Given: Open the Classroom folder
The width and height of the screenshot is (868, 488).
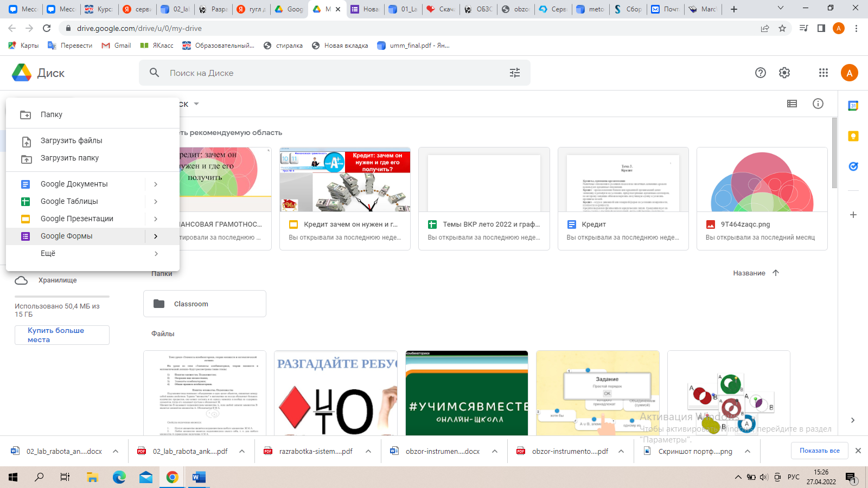Looking at the screenshot, I should point(205,304).
